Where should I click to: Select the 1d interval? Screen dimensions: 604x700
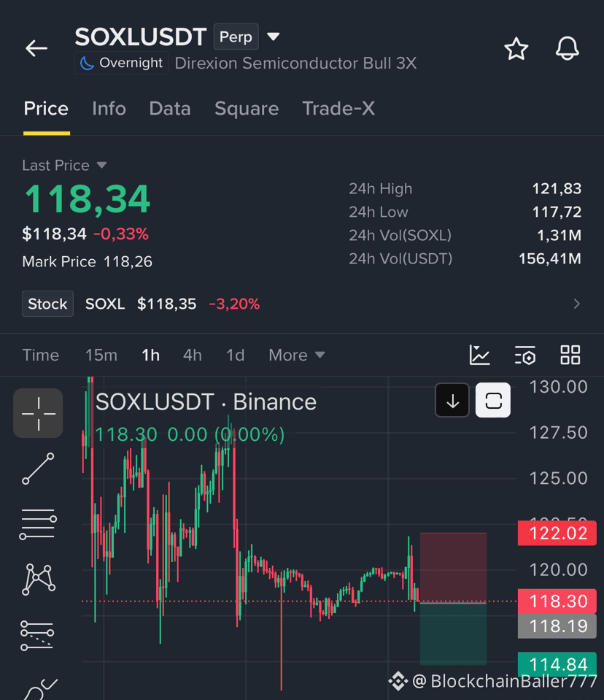(x=235, y=355)
